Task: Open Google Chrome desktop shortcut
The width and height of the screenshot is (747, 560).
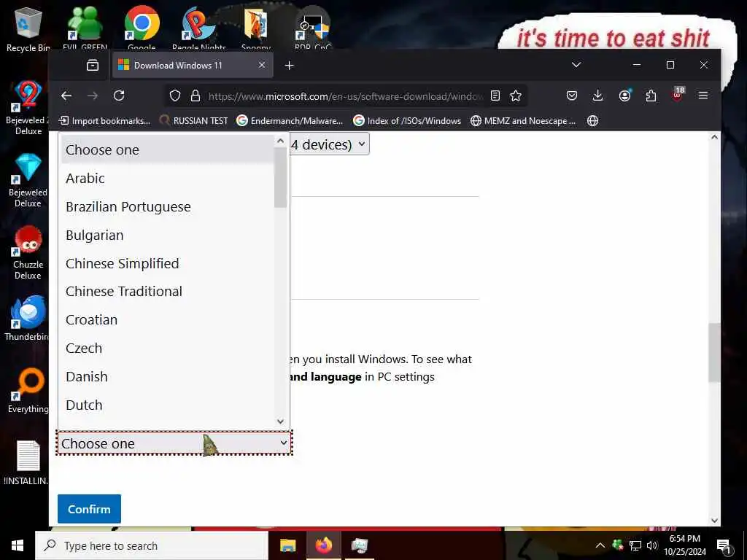Action: (142, 27)
